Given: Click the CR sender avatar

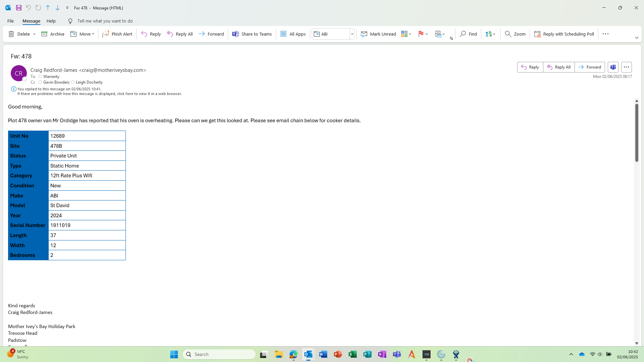Looking at the screenshot, I should (x=19, y=73).
